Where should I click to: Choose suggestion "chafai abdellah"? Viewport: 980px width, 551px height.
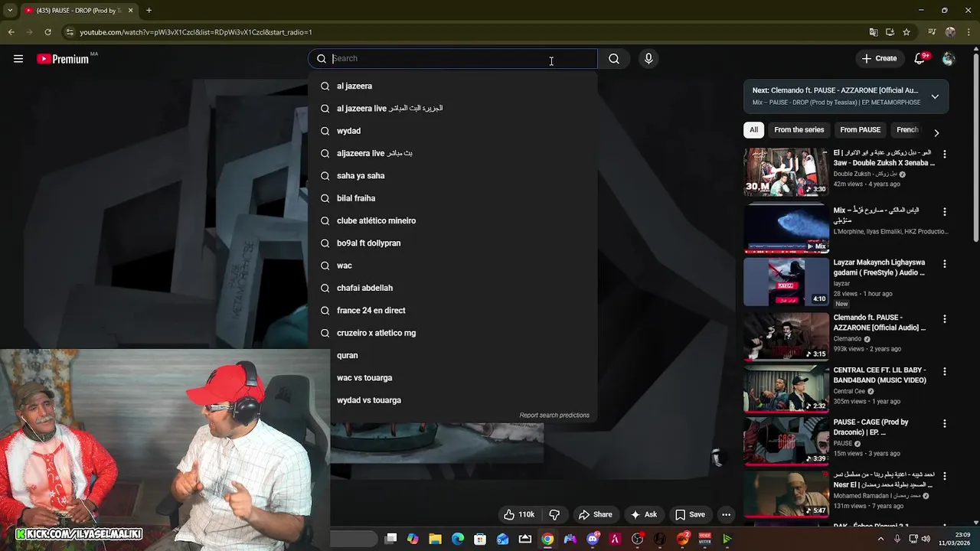point(452,288)
